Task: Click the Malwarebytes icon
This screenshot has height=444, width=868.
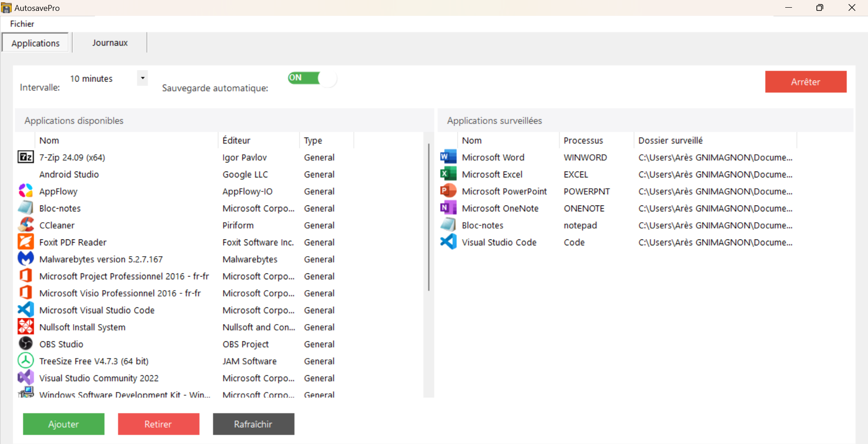Action: 26,259
